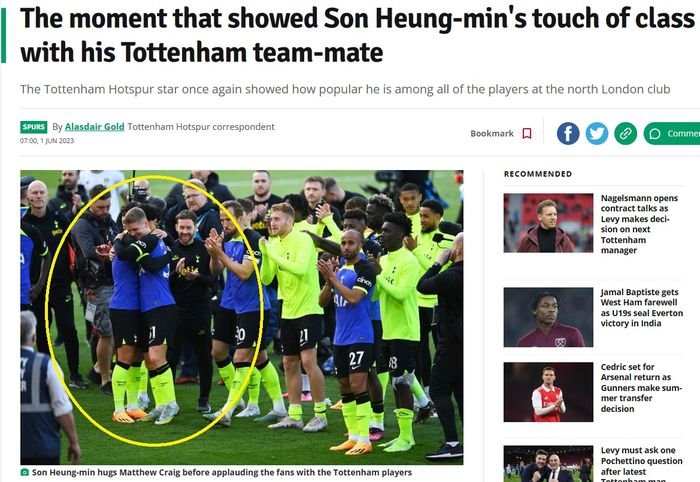Click the green SPURS tag
Image resolution: width=700 pixels, height=482 pixels.
33,127
